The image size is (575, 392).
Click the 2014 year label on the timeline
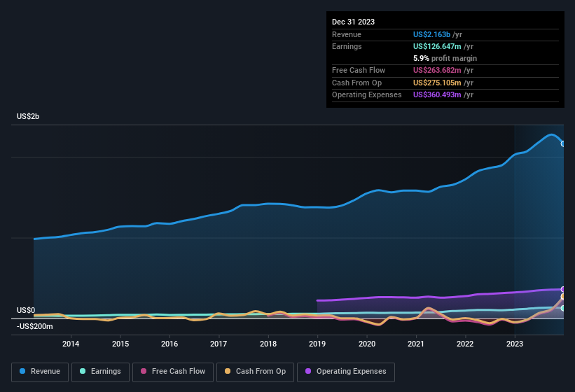pyautogui.click(x=70, y=344)
